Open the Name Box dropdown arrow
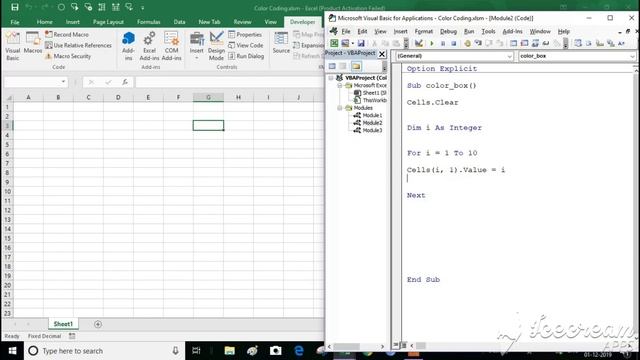 coord(63,82)
